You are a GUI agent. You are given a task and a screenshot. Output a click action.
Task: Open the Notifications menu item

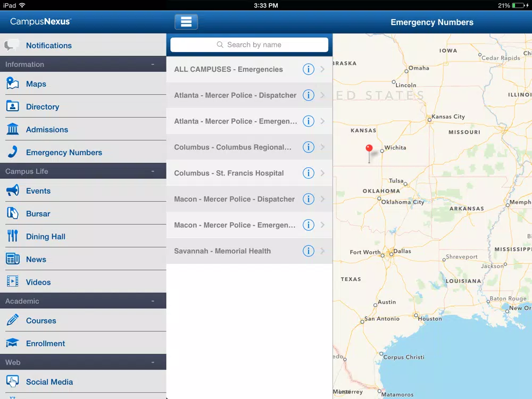(83, 45)
